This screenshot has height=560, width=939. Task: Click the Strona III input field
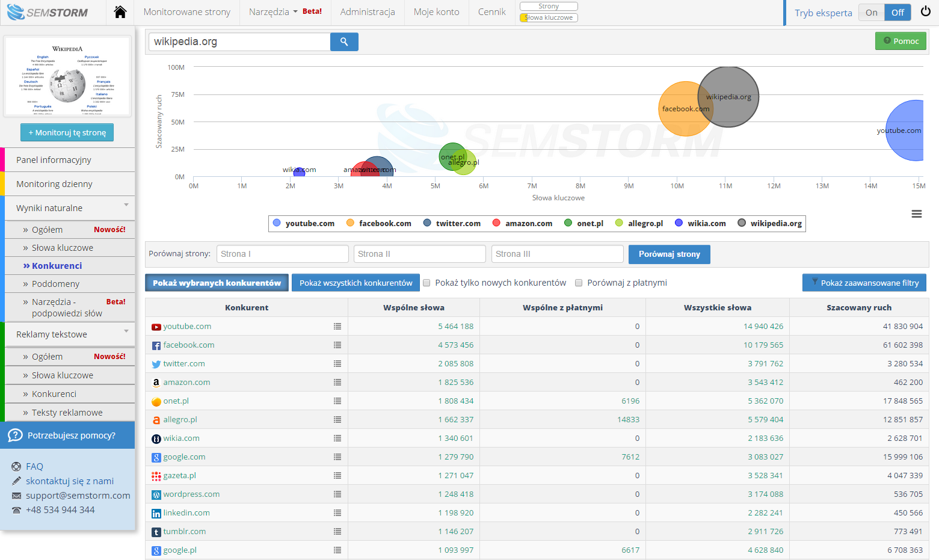[557, 254]
